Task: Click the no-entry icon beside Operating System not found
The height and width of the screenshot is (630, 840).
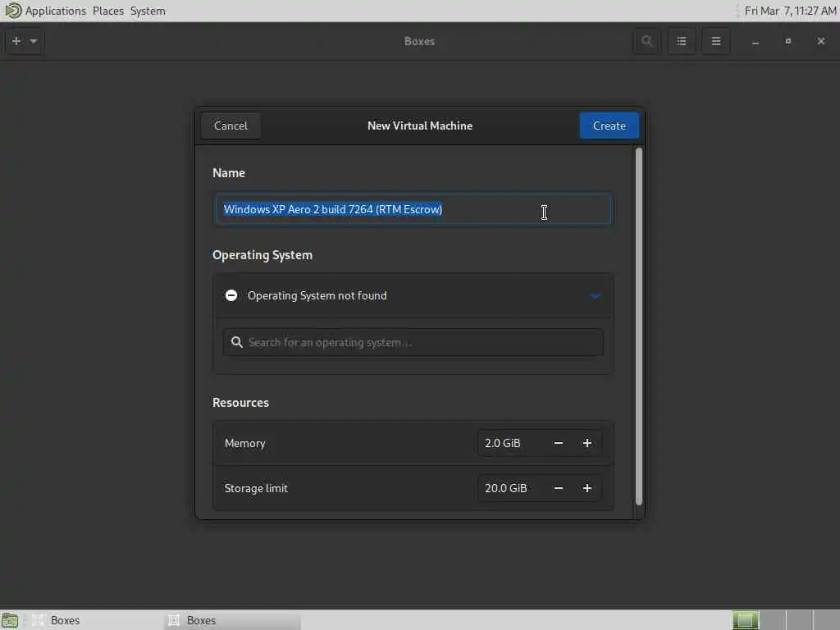Action: point(231,295)
